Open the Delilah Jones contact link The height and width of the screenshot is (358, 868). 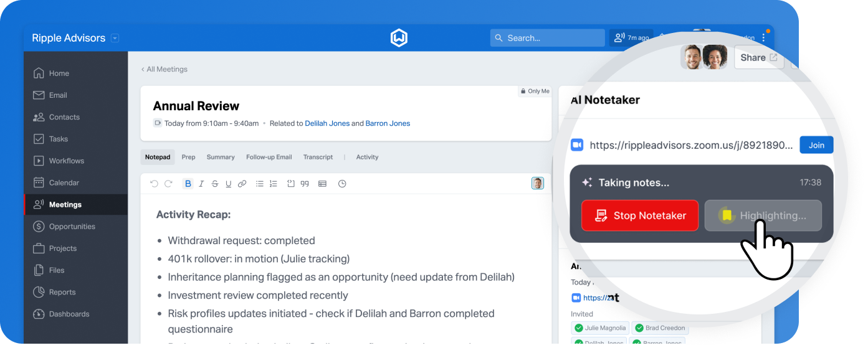327,123
